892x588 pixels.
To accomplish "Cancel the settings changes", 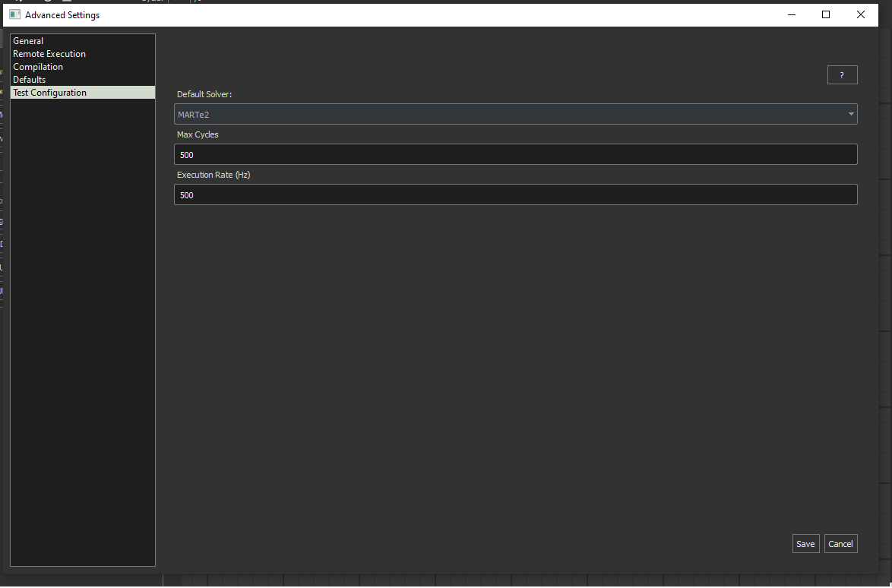I will [x=840, y=544].
